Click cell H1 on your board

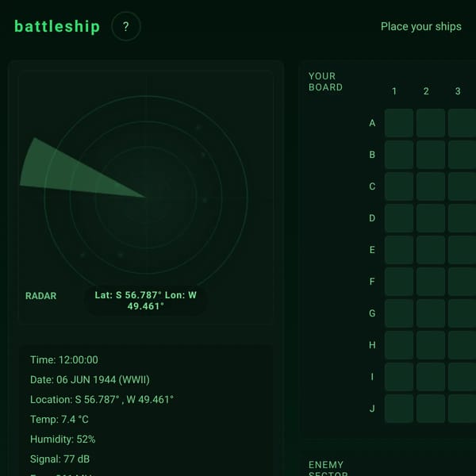pyautogui.click(x=399, y=345)
